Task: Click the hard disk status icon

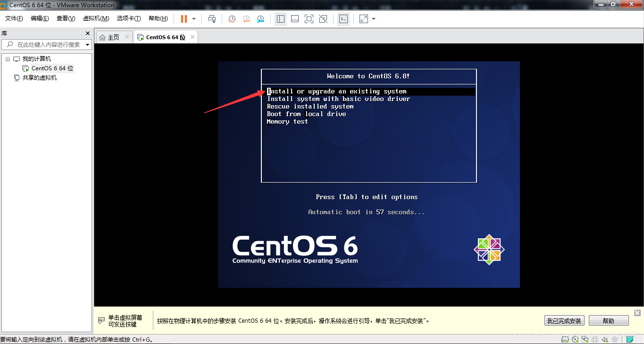Action: click(565, 339)
